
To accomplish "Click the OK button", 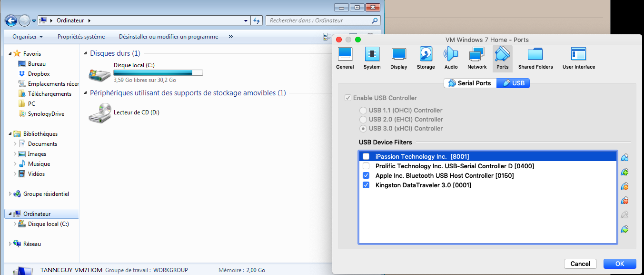I will pos(620,264).
